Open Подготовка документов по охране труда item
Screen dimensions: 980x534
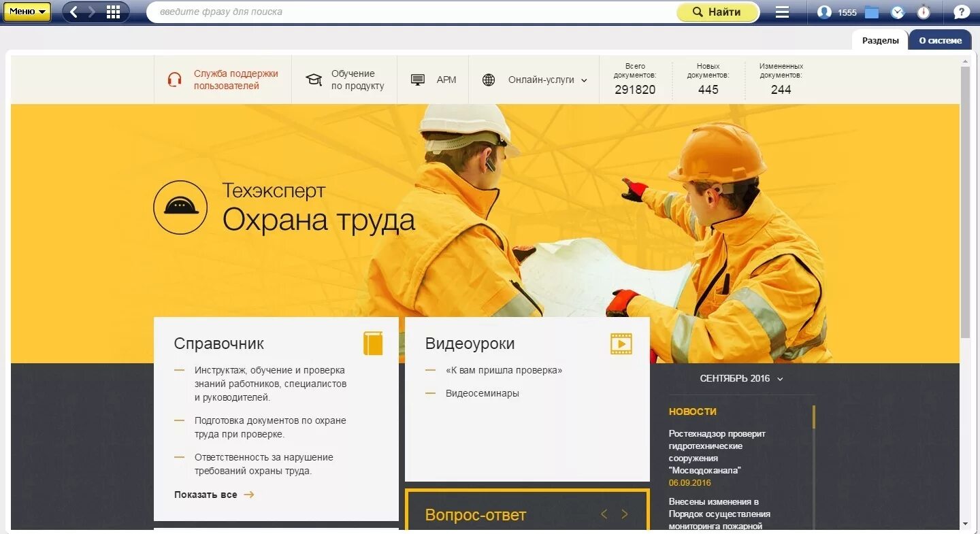click(270, 427)
